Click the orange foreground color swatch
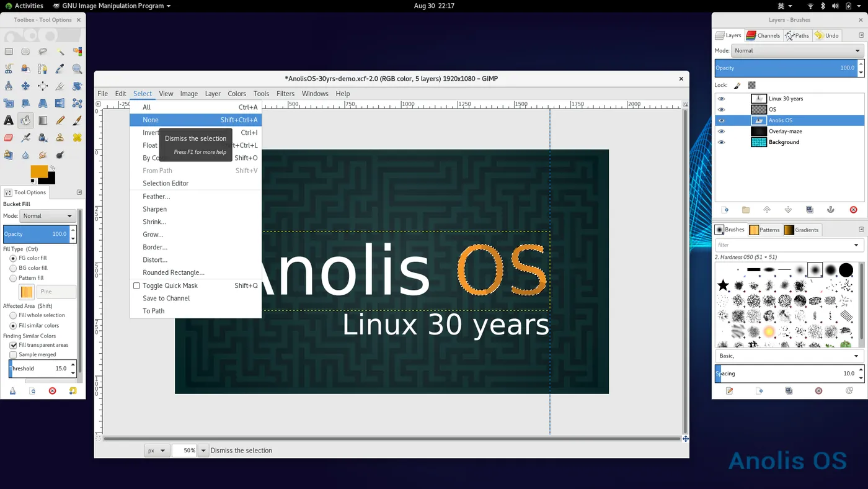The height and width of the screenshot is (489, 868). point(39,171)
